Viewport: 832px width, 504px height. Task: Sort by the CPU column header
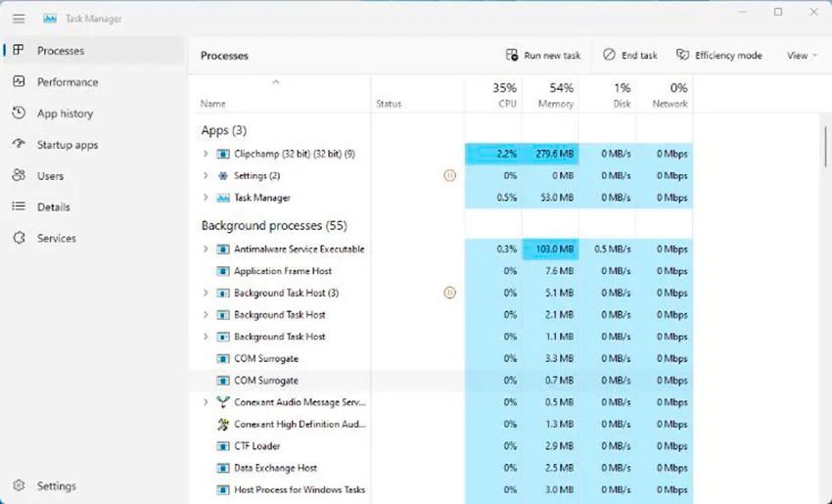[493, 94]
